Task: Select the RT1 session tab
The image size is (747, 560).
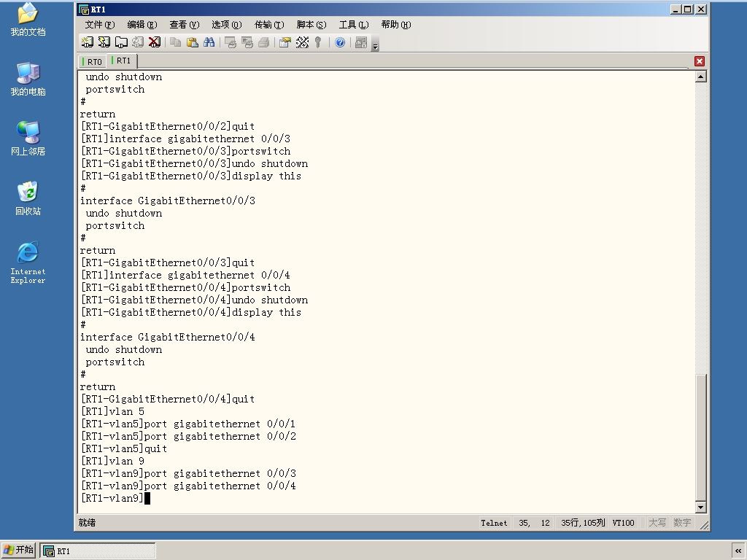Action: pyautogui.click(x=122, y=61)
